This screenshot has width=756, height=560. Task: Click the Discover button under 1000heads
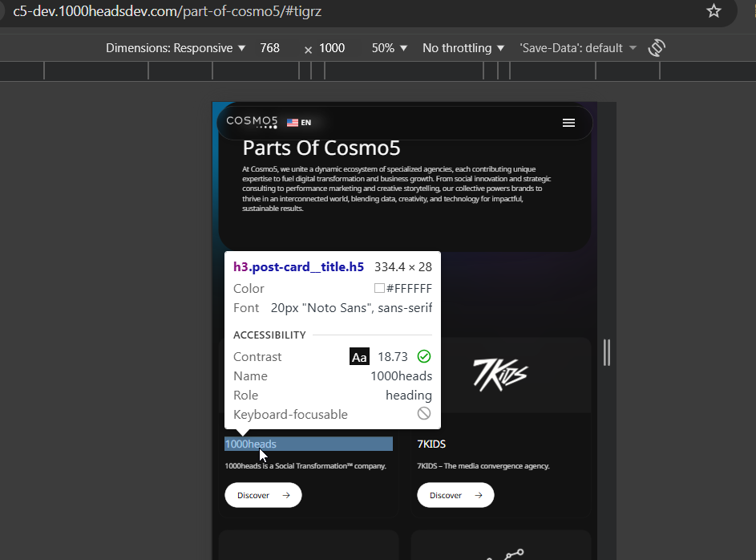point(263,495)
